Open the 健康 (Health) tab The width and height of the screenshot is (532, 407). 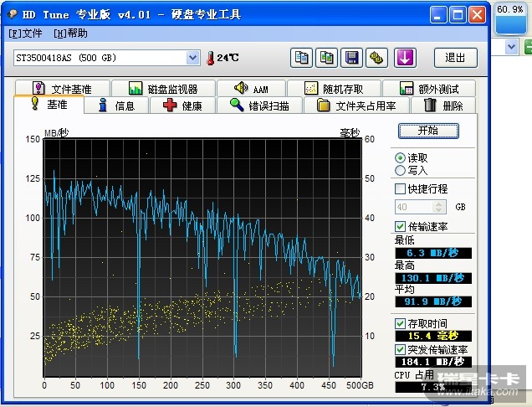pyautogui.click(x=182, y=106)
